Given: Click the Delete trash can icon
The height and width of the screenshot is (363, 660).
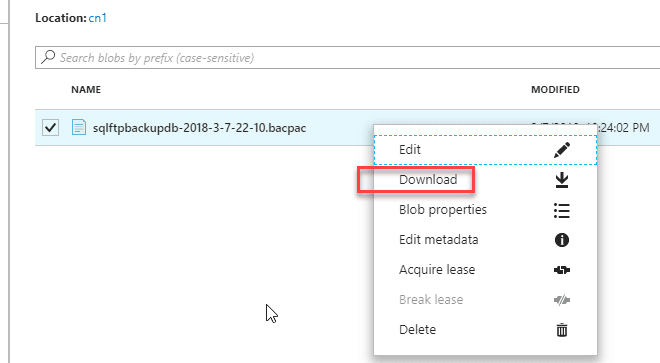Looking at the screenshot, I should click(x=562, y=330).
